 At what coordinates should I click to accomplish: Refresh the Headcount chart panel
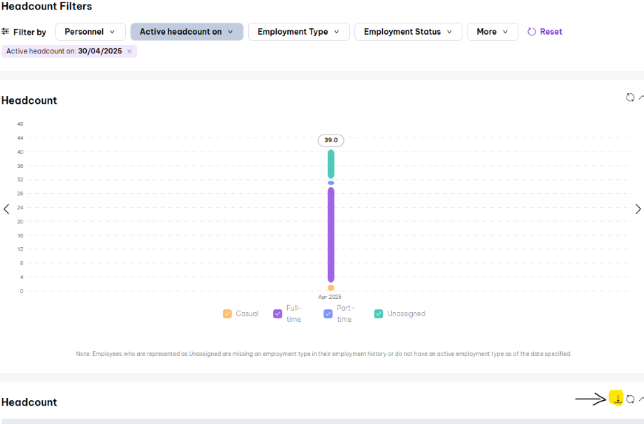point(630,97)
